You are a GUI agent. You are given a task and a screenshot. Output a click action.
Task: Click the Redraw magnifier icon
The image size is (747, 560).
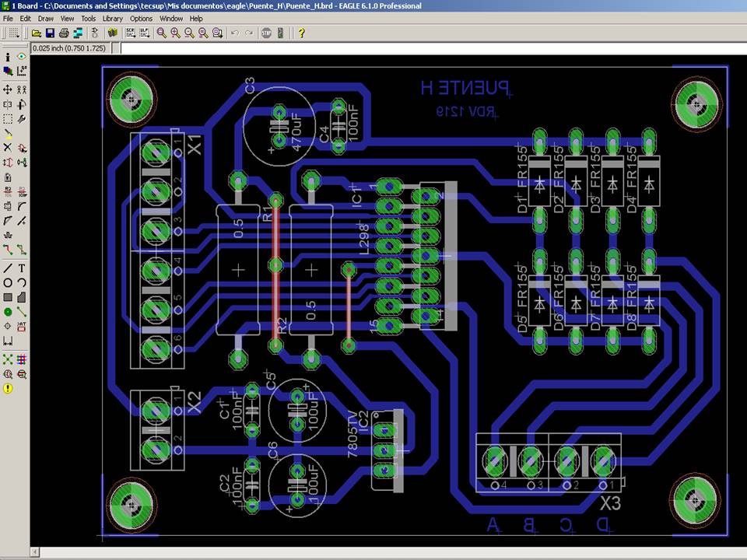[203, 33]
